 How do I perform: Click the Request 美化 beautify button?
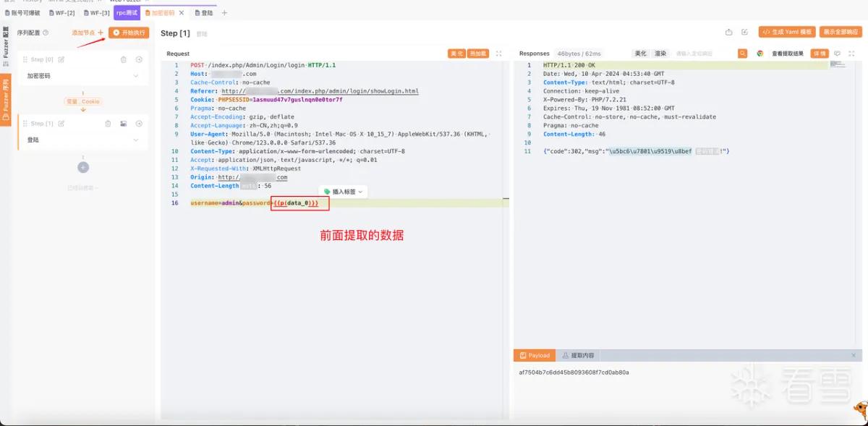456,54
